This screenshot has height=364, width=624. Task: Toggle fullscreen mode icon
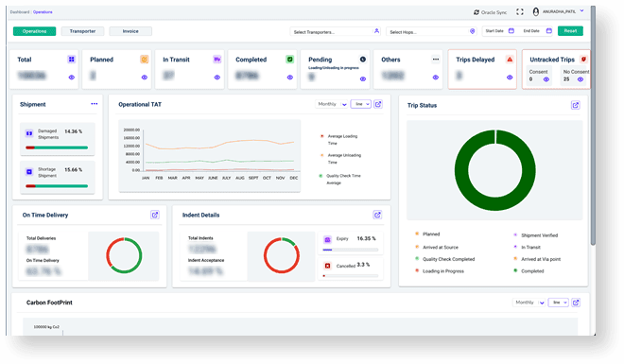click(x=520, y=12)
